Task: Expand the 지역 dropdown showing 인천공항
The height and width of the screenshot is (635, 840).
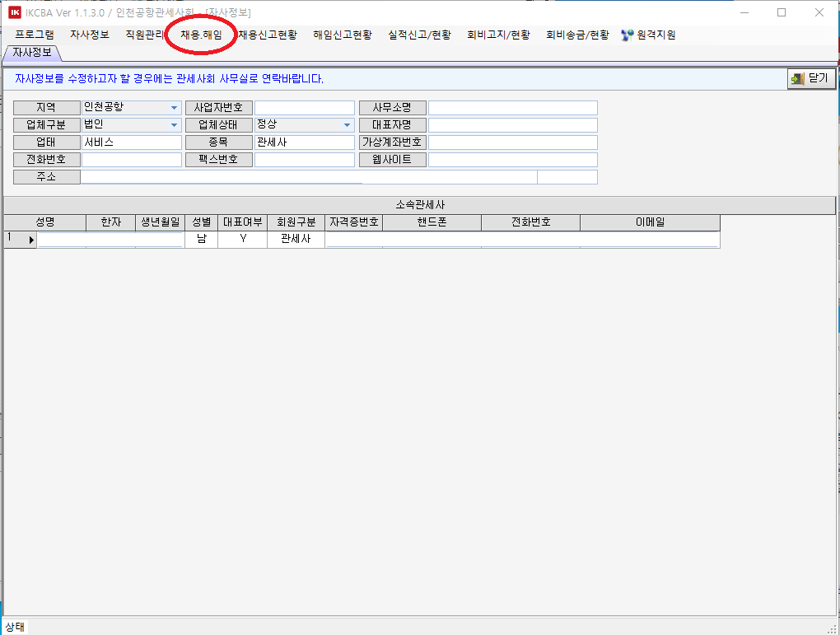Action: coord(175,108)
